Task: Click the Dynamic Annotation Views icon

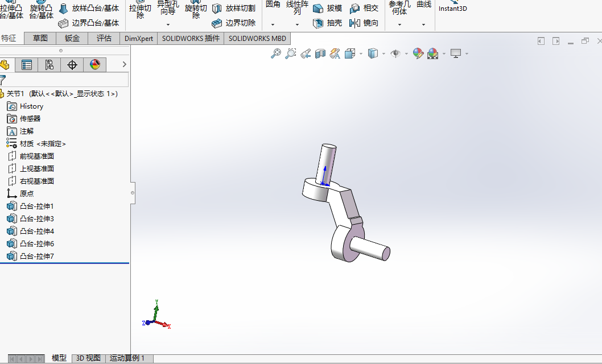Action: (x=335, y=53)
